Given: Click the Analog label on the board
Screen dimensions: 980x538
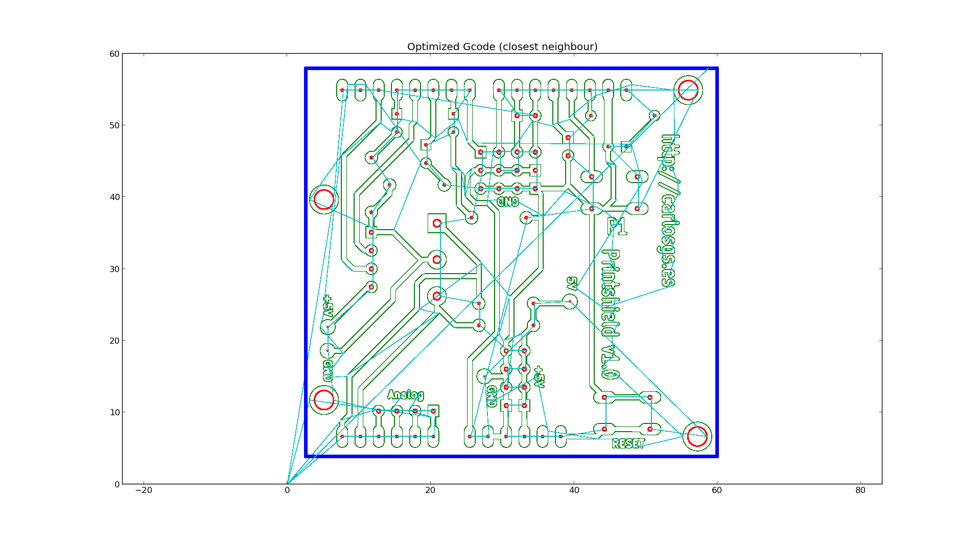Looking at the screenshot, I should (405, 395).
